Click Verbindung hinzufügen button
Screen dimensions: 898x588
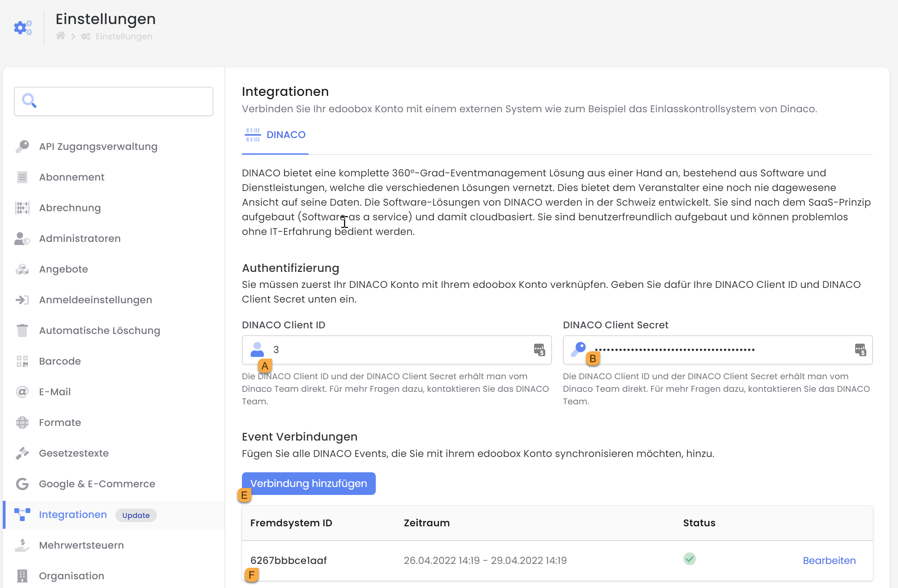tap(308, 483)
